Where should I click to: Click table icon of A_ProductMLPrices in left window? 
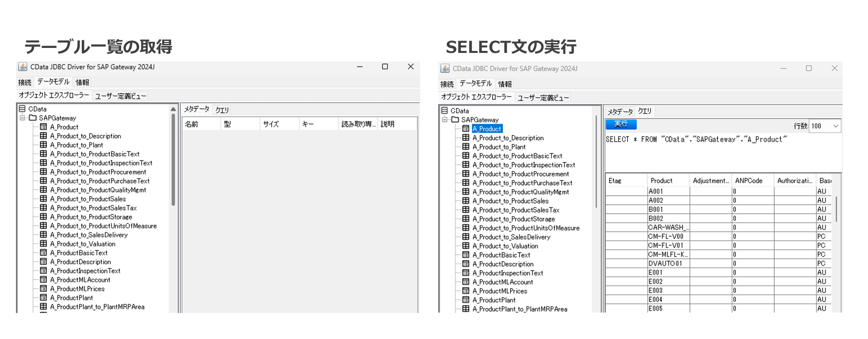click(43, 289)
